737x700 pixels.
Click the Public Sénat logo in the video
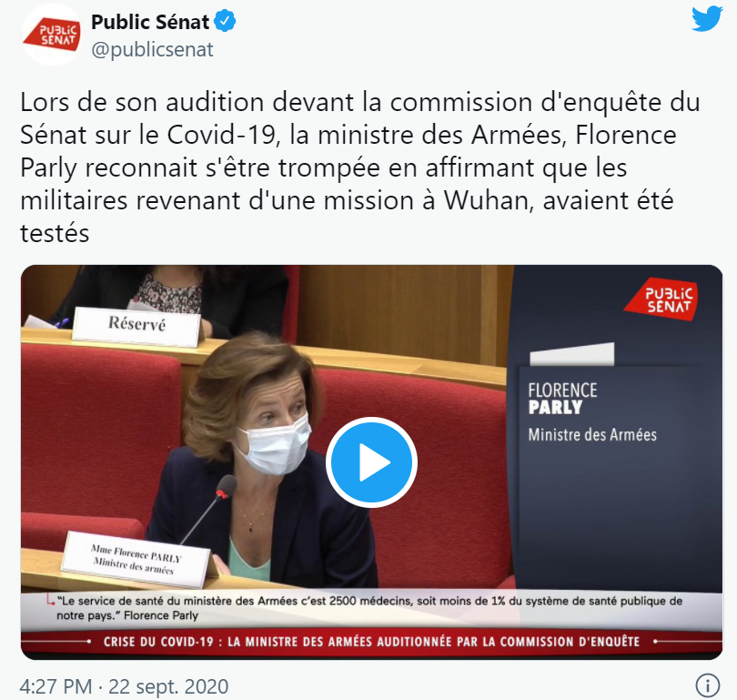point(661,299)
